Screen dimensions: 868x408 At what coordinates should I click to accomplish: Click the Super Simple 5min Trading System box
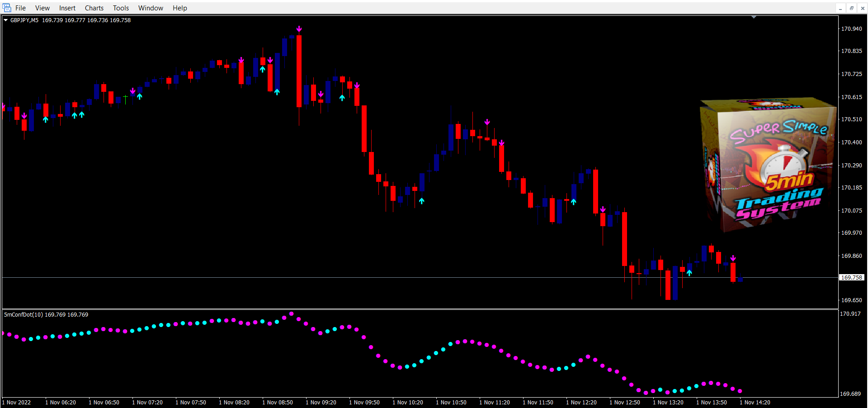pyautogui.click(x=768, y=165)
